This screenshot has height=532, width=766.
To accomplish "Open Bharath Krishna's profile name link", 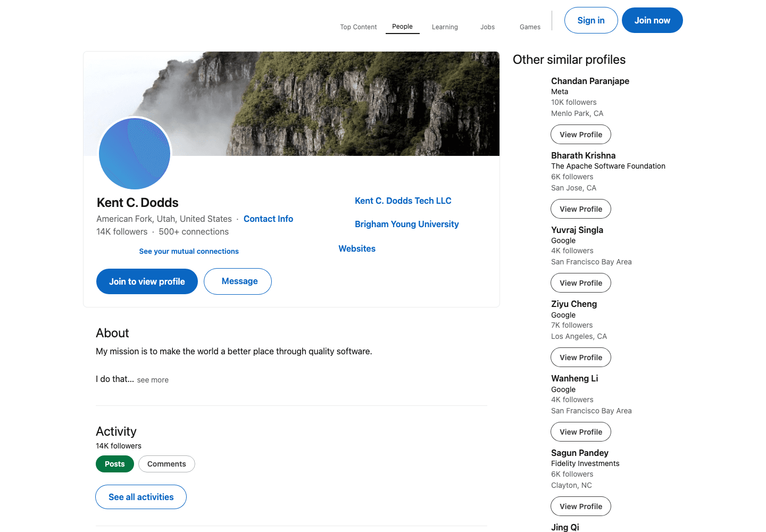I will (584, 155).
